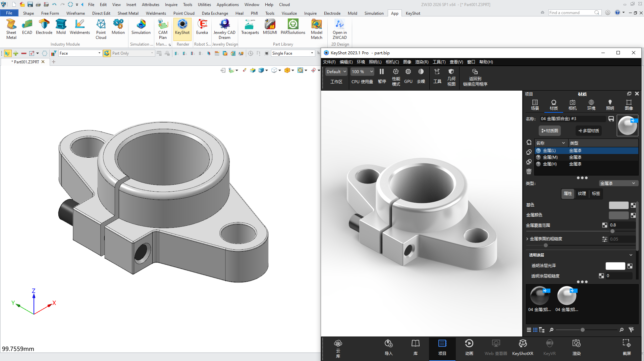Select the 金属(M) layer row

coord(586,157)
